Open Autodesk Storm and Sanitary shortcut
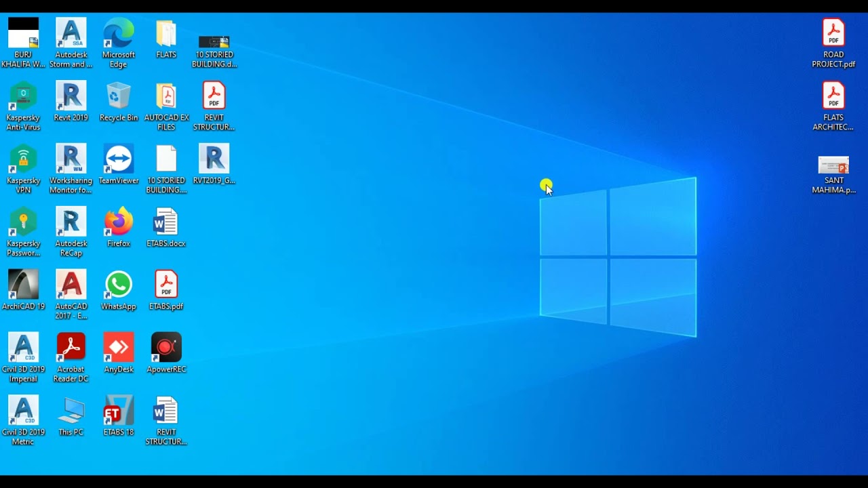This screenshot has width=868, height=488. [71, 43]
